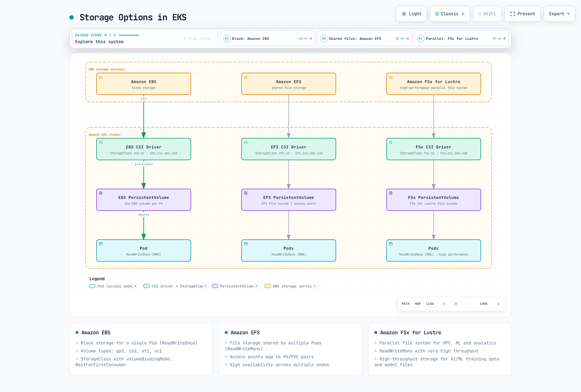
Task: Switch to LENS mode
Action: 430,304
